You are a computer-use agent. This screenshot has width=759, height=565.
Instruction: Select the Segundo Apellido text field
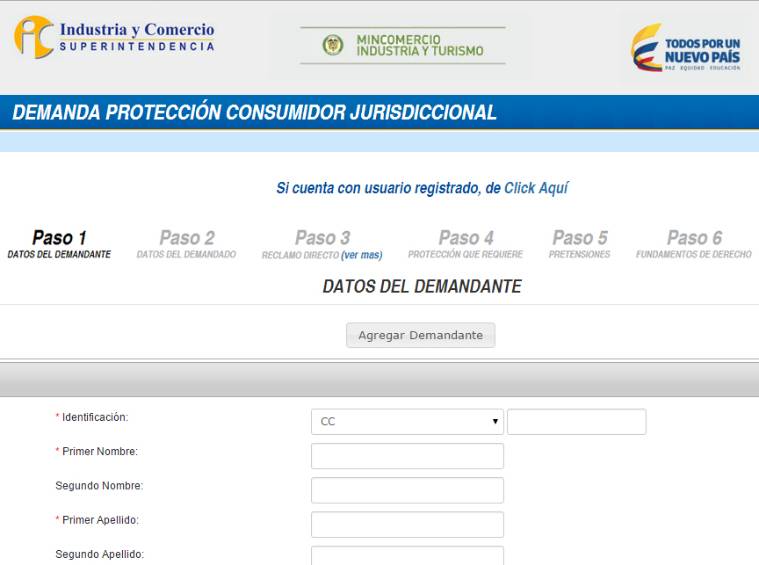pos(407,556)
